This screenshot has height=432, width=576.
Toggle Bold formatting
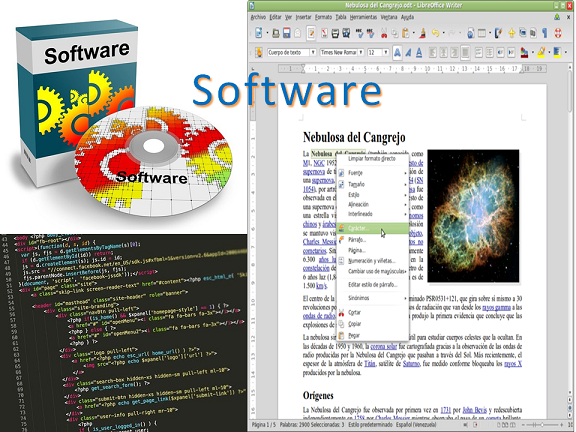coord(397,53)
